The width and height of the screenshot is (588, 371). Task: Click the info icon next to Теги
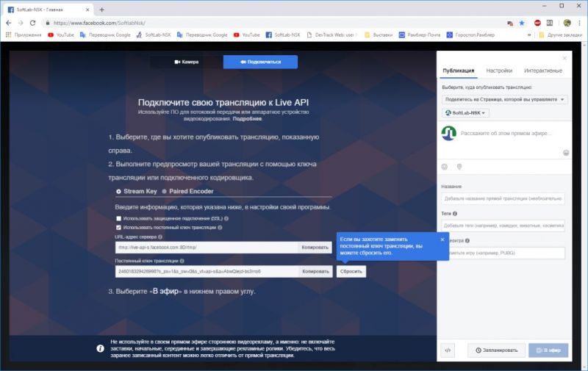[455, 214]
